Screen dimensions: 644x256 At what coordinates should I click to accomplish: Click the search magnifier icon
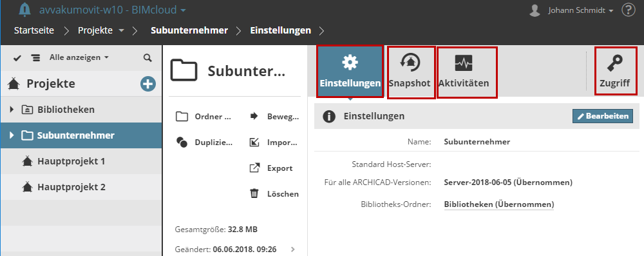[147, 58]
